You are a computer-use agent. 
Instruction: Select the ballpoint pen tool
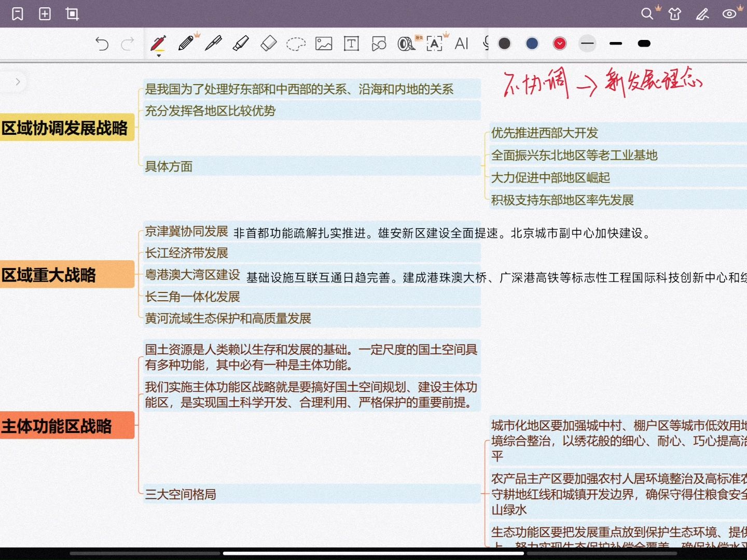(213, 43)
